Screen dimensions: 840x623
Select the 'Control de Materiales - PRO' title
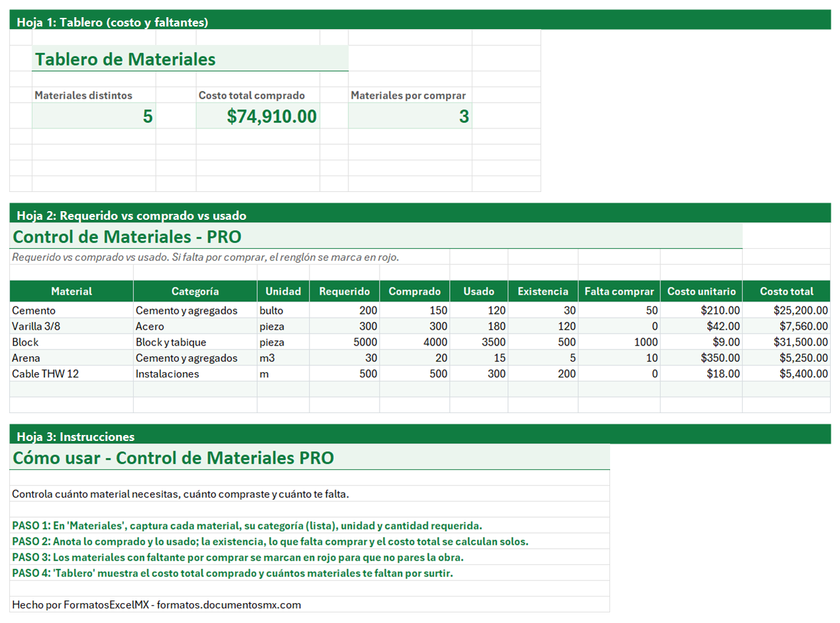[x=376, y=236]
